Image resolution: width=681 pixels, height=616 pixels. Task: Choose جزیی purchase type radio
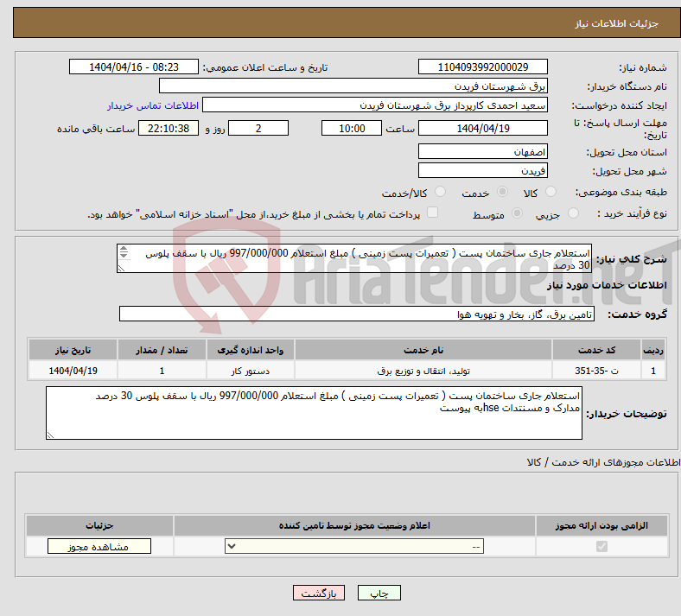pos(573,213)
